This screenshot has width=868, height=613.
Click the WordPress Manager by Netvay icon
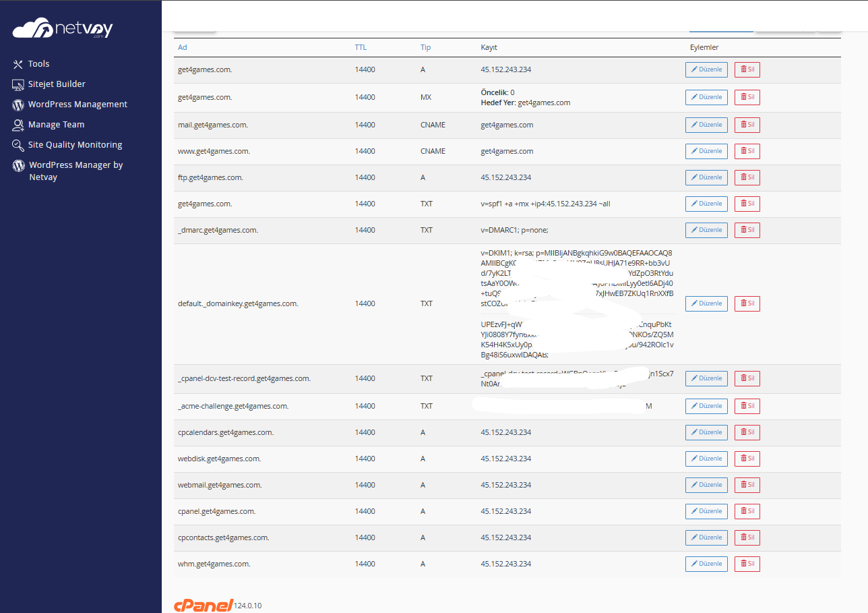19,165
